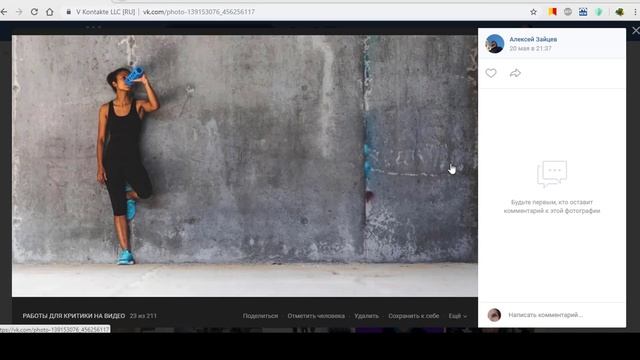Click Отметить человека
The height and width of the screenshot is (360, 640).
click(x=316, y=316)
